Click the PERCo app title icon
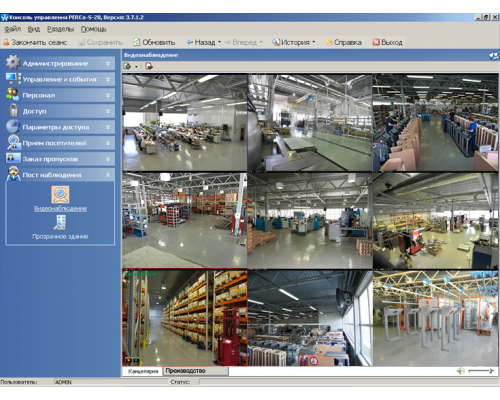This screenshot has width=500, height=400. pos(4,18)
